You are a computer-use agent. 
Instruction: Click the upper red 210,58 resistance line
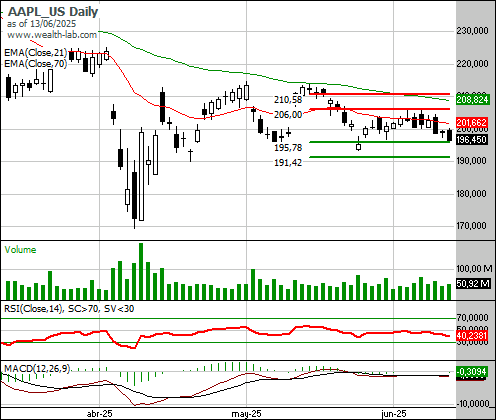[380, 94]
